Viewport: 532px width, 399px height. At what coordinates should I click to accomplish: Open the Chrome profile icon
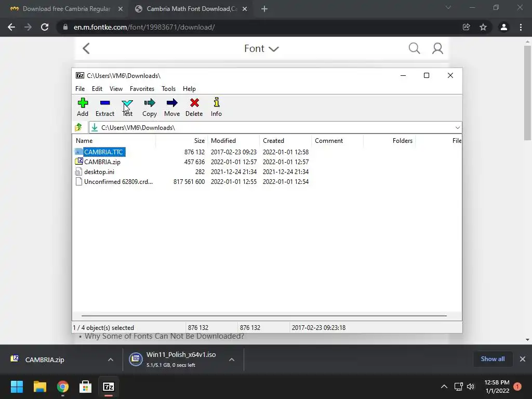(x=504, y=27)
